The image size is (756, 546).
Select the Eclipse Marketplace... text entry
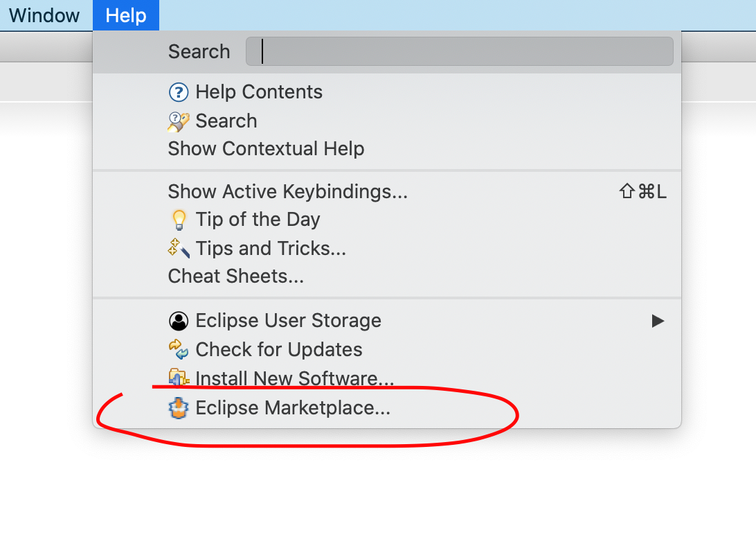pyautogui.click(x=293, y=408)
